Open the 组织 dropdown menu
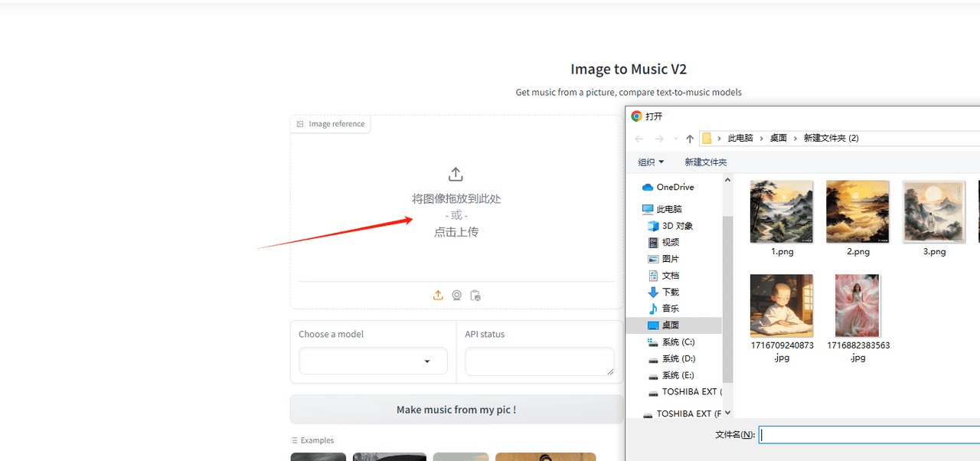 coord(651,162)
